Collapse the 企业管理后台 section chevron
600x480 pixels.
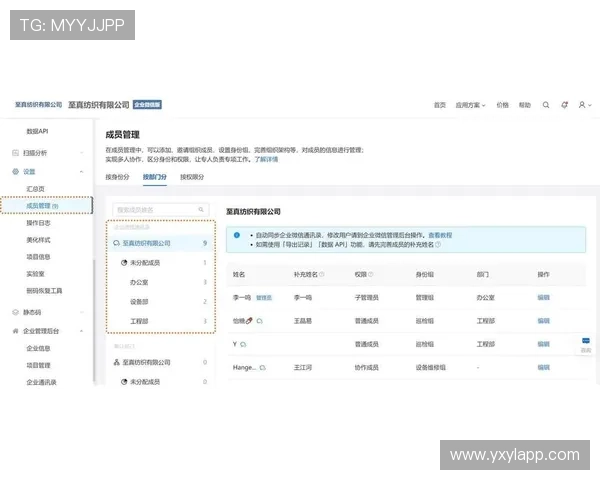click(82, 331)
